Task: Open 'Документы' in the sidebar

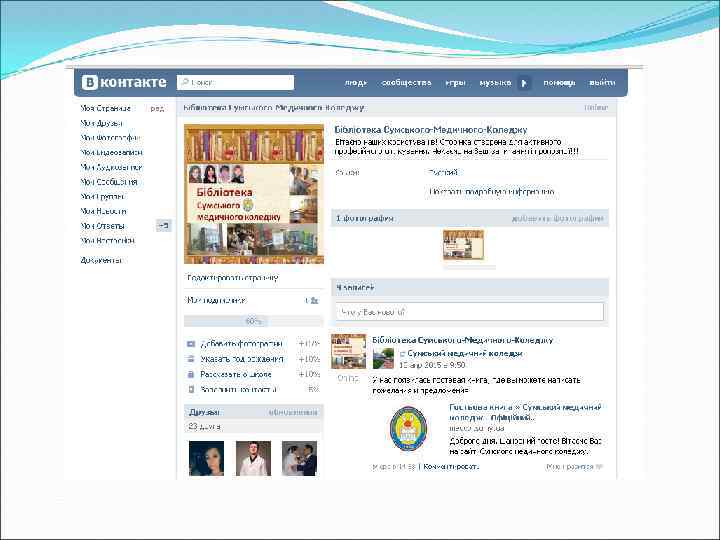Action: (101, 260)
